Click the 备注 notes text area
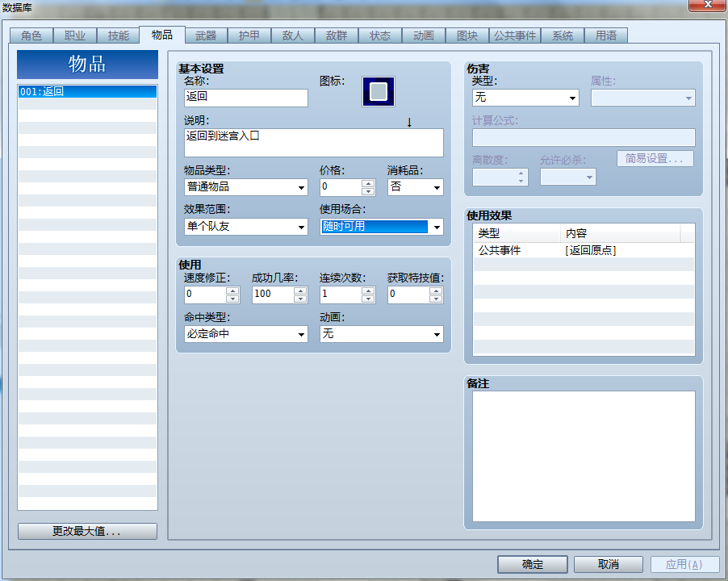This screenshot has height=581, width=728. tap(584, 456)
